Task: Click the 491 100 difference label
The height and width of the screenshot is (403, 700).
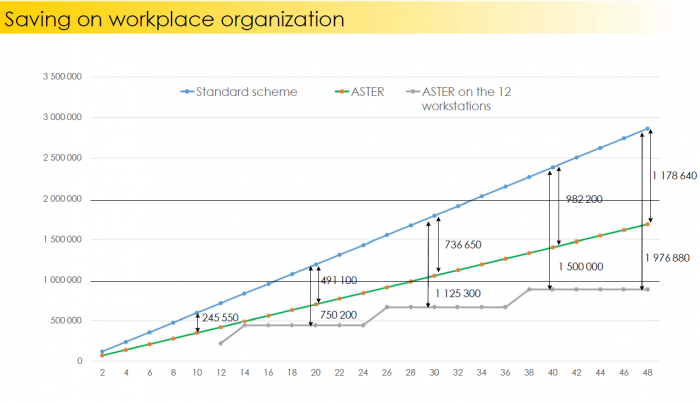Action: coord(339,280)
